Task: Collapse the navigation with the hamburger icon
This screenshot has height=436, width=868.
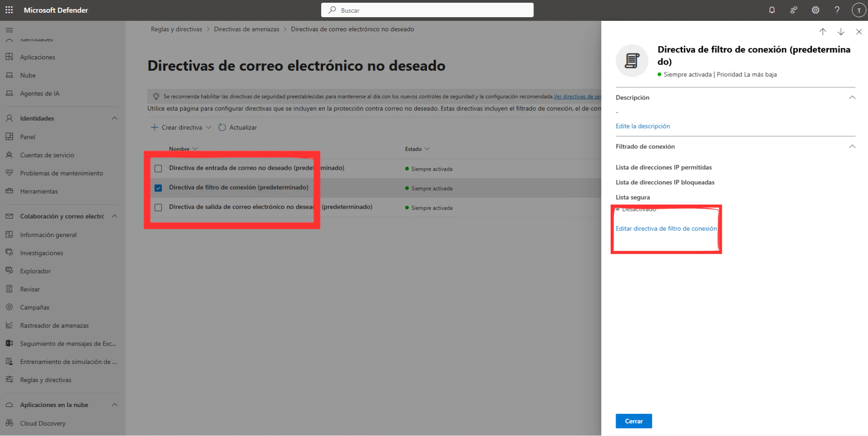Action: pos(9,30)
